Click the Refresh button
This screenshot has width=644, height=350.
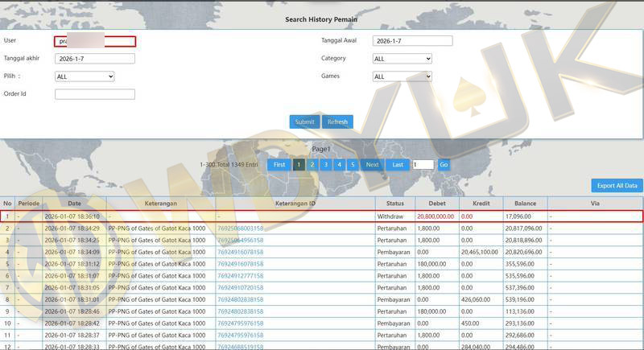point(337,121)
